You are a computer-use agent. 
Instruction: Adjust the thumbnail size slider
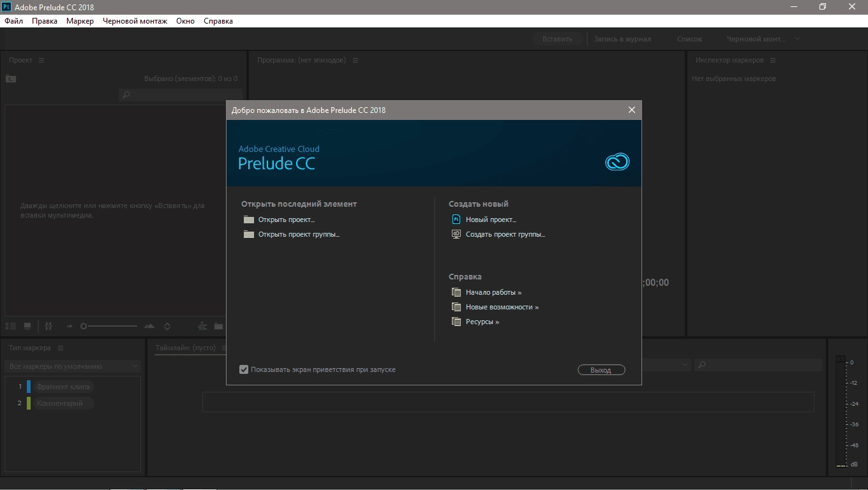click(109, 326)
